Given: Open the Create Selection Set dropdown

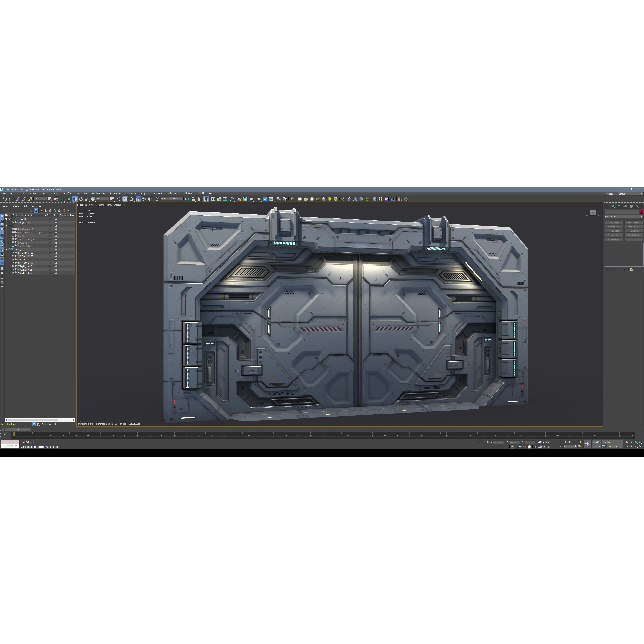Looking at the screenshot, I should 181,198.
